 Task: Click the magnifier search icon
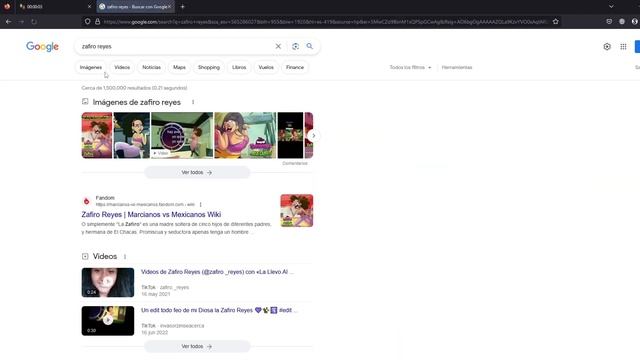[310, 47]
